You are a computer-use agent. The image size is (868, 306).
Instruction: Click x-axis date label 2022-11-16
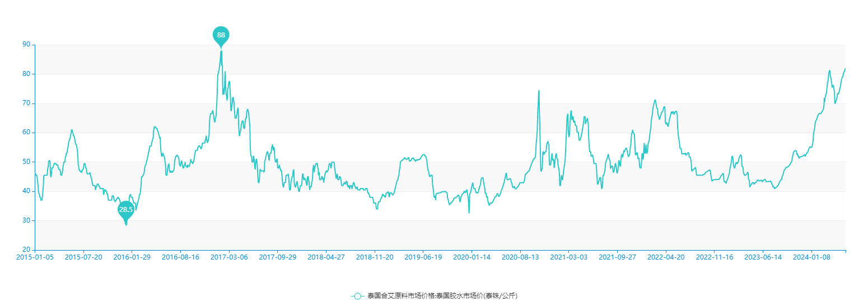tap(715, 257)
